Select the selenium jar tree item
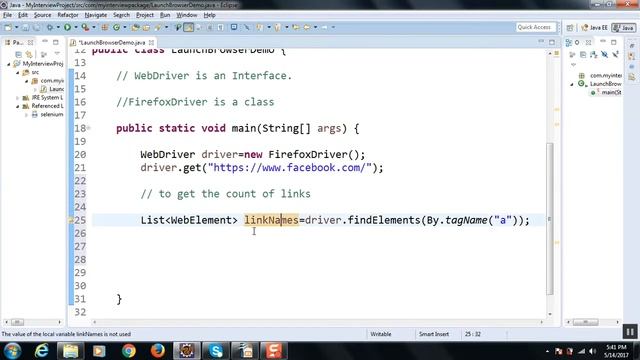Viewport: 640px width, 360px height. coord(47,115)
